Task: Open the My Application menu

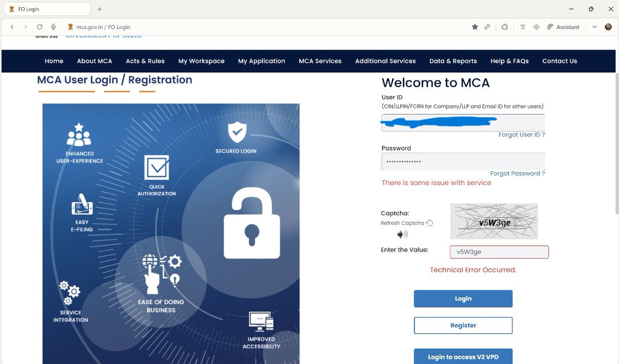Action: coord(262,61)
